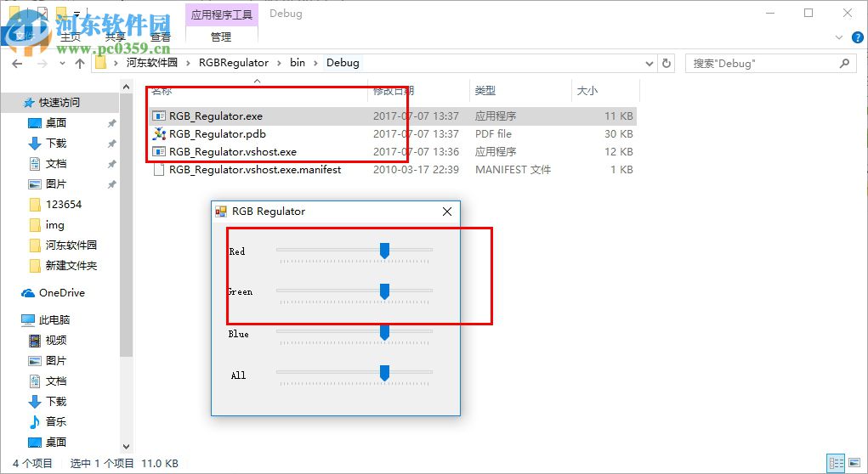Close the RGB Regulator window
The height and width of the screenshot is (474, 868).
point(447,212)
